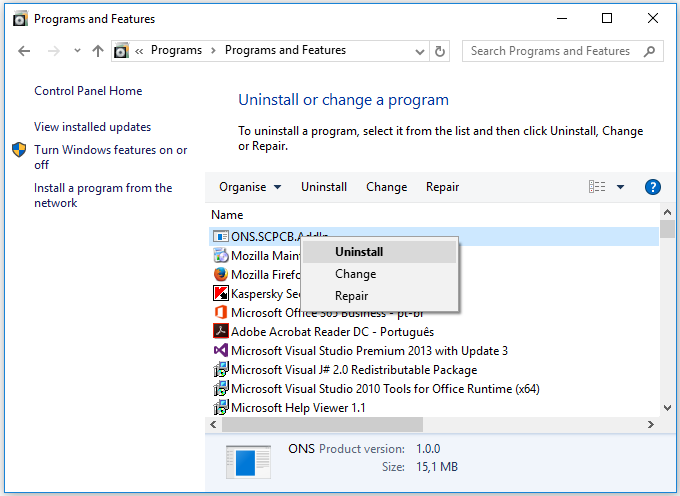Viewport: 680px width, 496px height.
Task: Select Microsoft Visual Studio Premium 2013 with Update 3
Action: (369, 351)
